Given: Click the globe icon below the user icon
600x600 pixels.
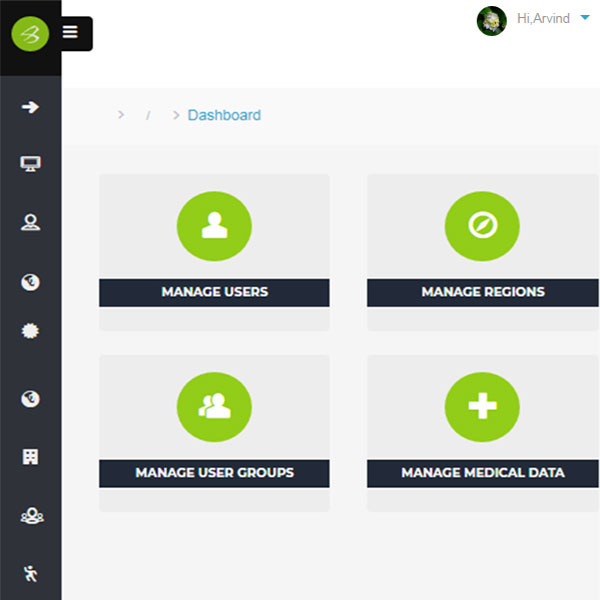Looking at the screenshot, I should pos(30,282).
